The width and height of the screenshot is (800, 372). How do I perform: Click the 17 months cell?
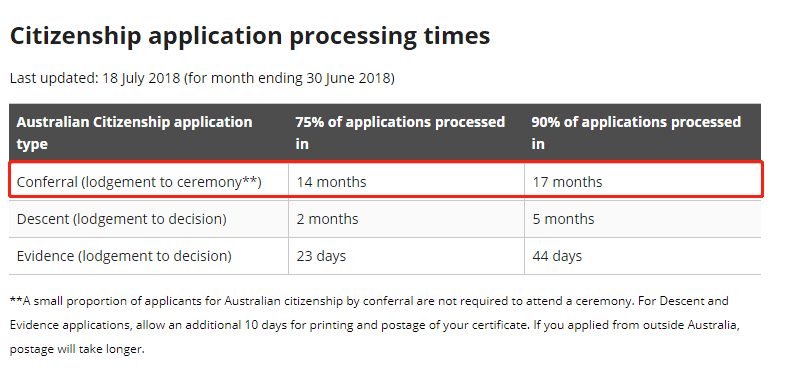[x=642, y=182]
